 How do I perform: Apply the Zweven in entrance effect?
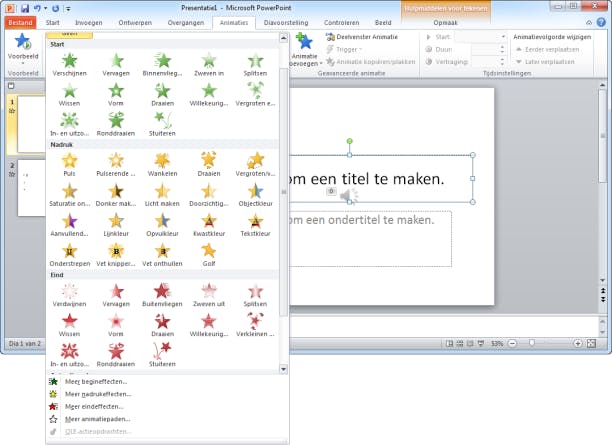tap(209, 65)
